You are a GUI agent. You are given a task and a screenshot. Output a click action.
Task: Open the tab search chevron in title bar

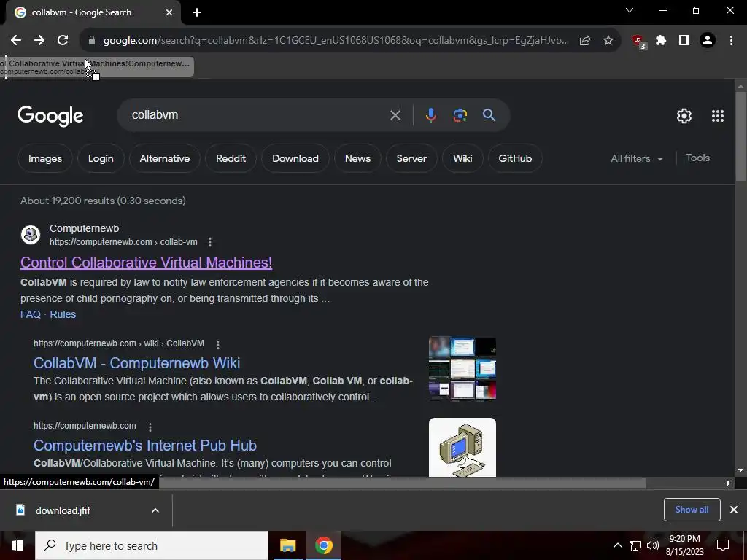pos(630,10)
